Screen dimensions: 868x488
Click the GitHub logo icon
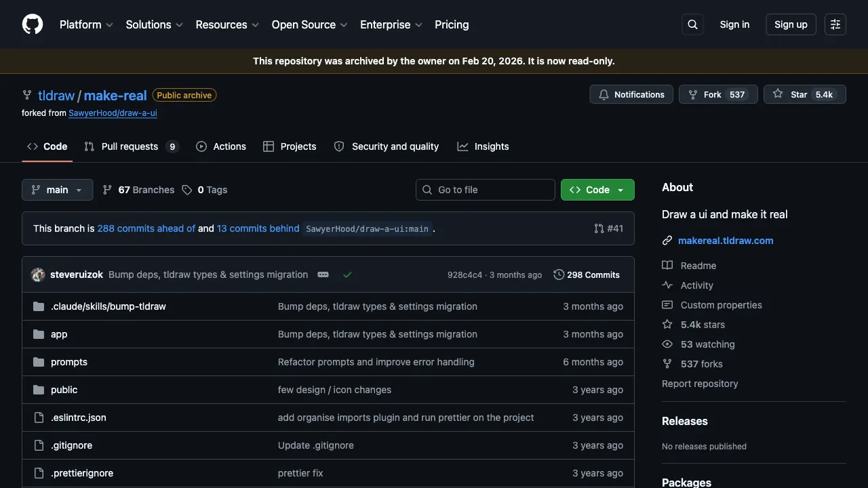33,24
